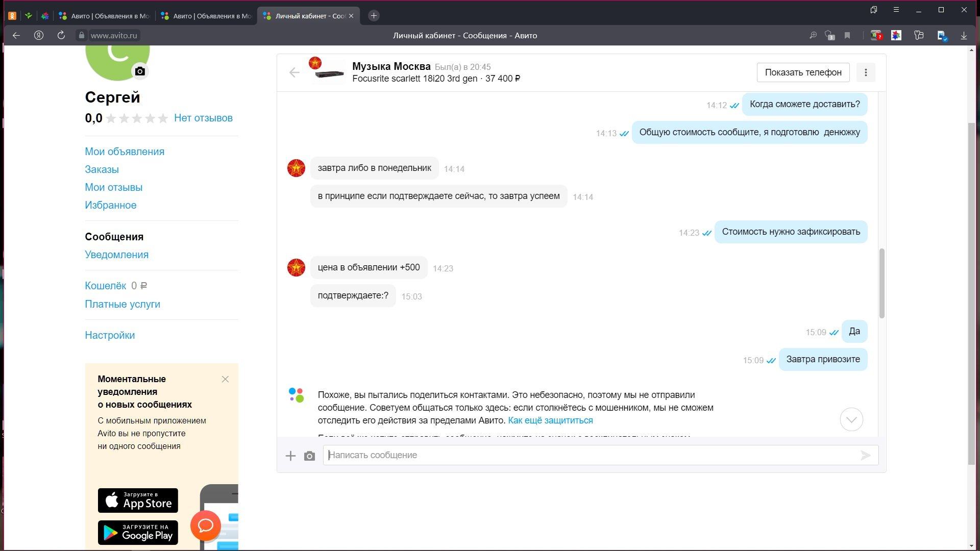The image size is (980, 551).
Task: Open the Как ещё защититься link
Action: (550, 420)
